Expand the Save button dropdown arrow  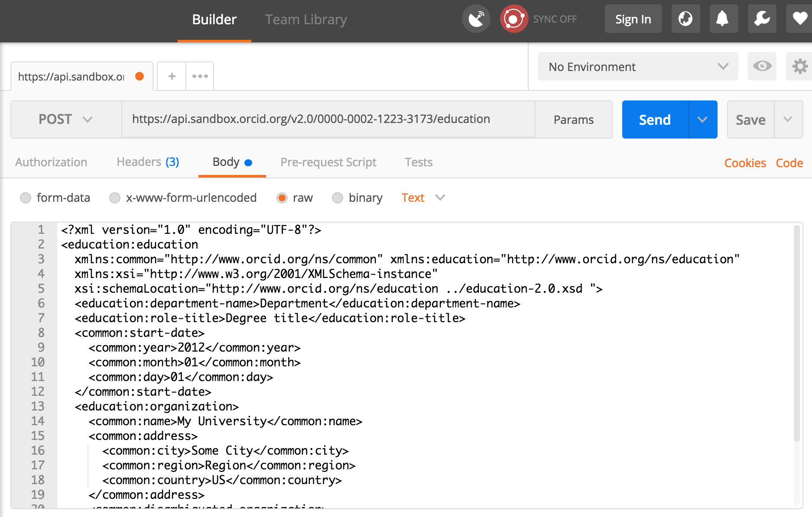click(x=788, y=120)
